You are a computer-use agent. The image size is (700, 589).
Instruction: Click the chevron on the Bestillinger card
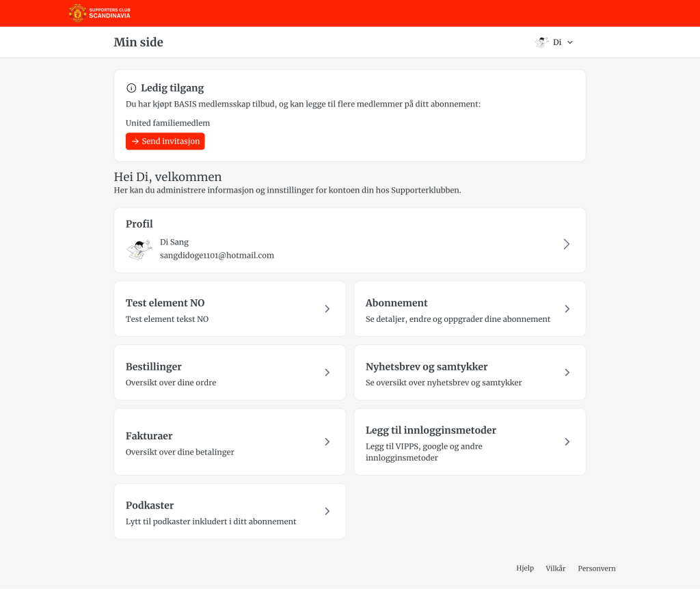327,372
